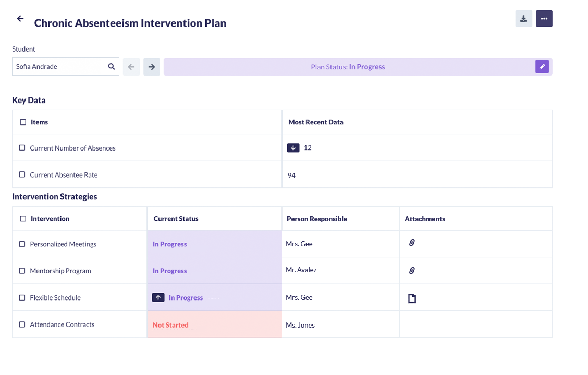Click the download plan icon
This screenshot has width=588, height=375.
(523, 18)
